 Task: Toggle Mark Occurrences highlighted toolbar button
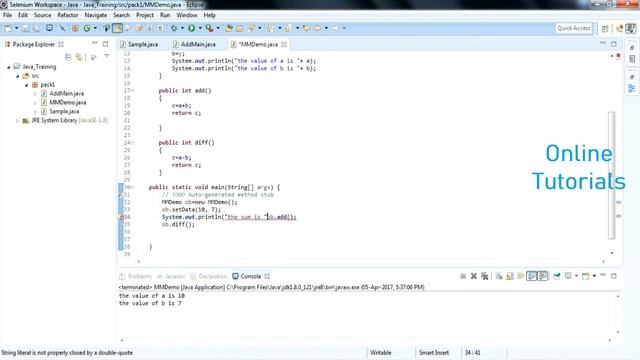click(x=118, y=28)
